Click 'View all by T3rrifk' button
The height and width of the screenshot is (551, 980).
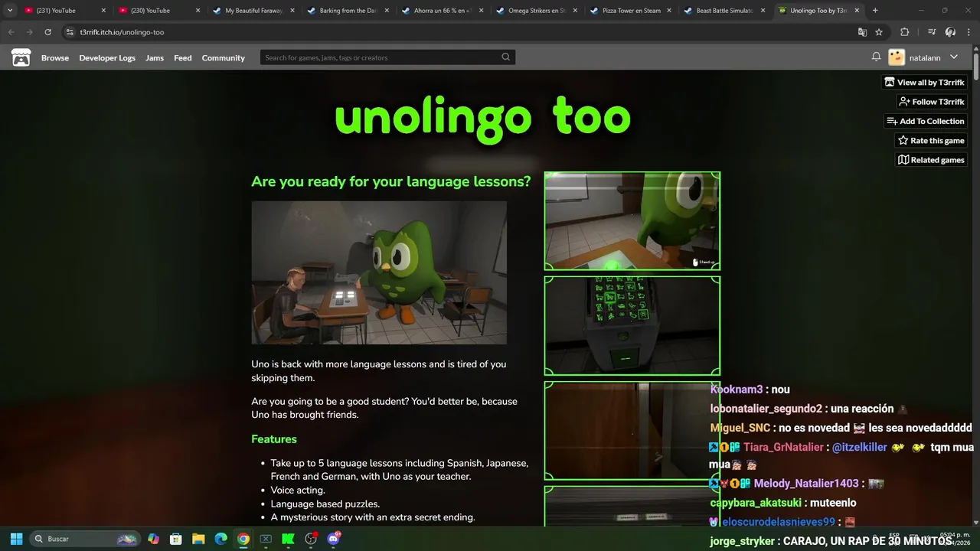[x=924, y=82]
